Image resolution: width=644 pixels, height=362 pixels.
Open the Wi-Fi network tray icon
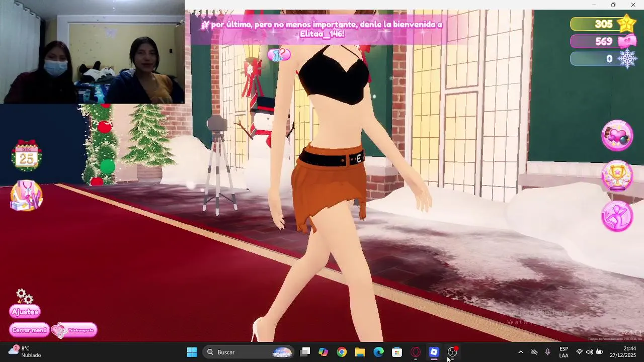tap(580, 352)
